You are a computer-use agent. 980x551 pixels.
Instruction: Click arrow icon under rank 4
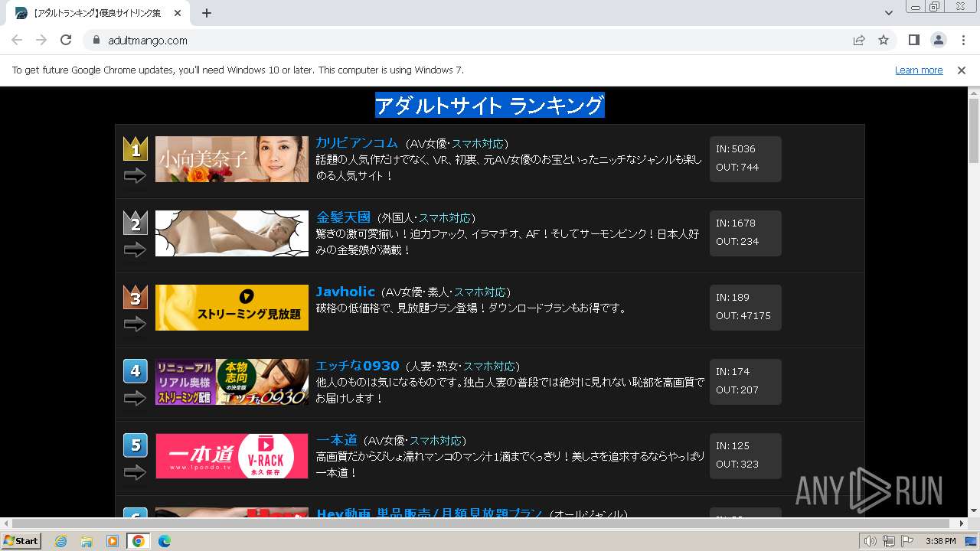135,399
